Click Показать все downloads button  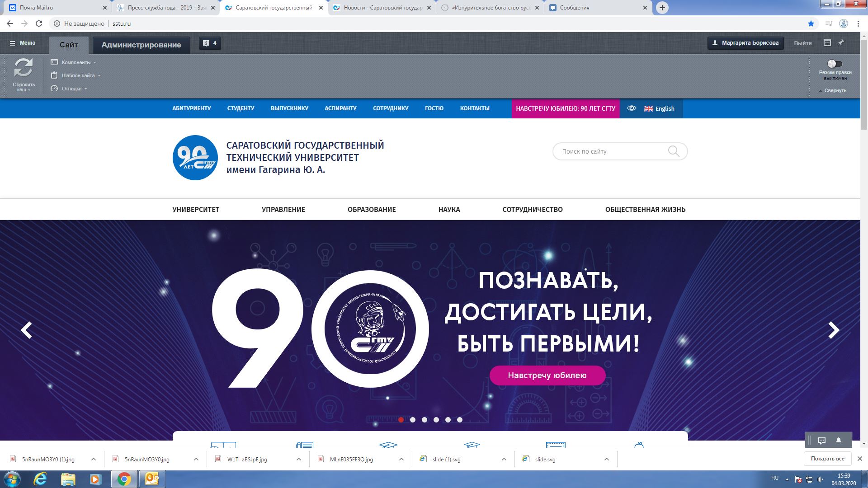click(827, 459)
